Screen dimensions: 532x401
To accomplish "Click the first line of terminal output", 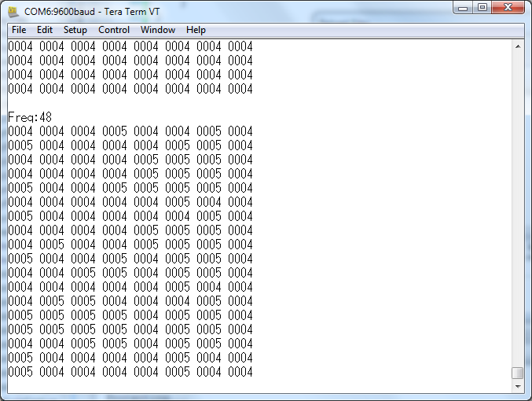I will pos(130,46).
